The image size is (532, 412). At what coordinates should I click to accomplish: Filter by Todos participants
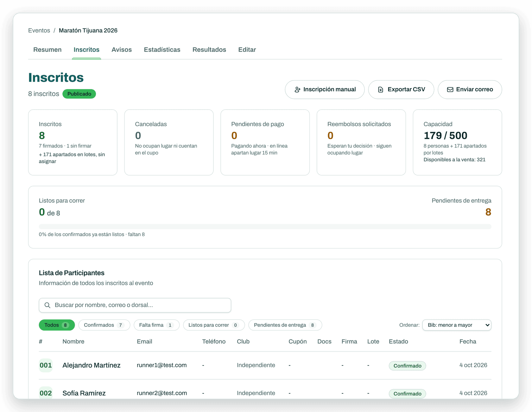click(57, 325)
